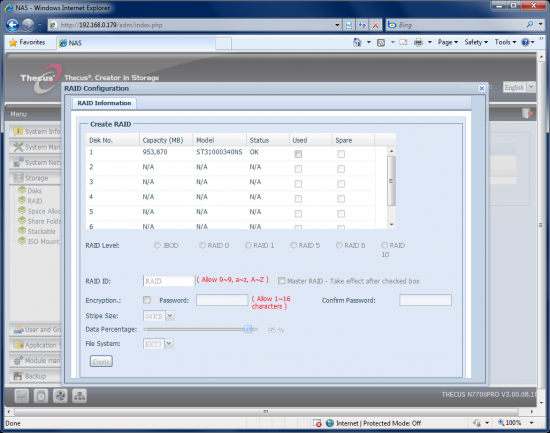
Task: Click the network status icon in bottom bar
Action: pos(79,396)
